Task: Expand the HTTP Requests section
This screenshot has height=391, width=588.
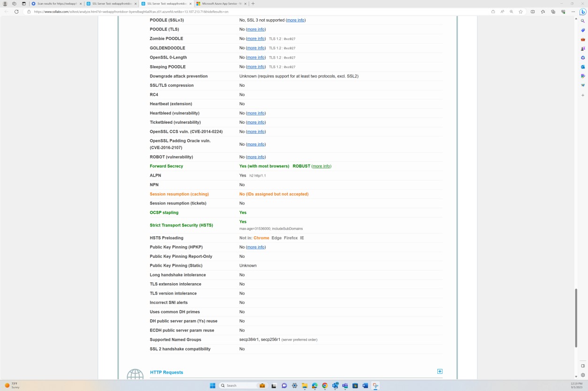Action: 440,371
